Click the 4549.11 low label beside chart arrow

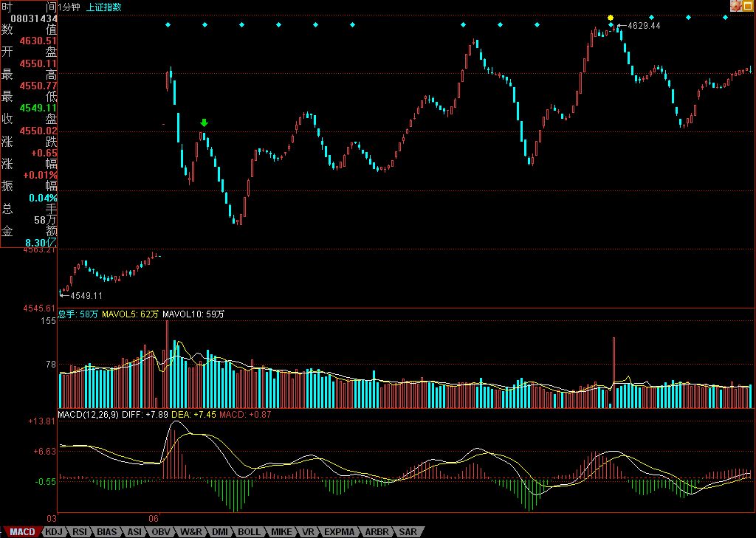tap(86, 295)
